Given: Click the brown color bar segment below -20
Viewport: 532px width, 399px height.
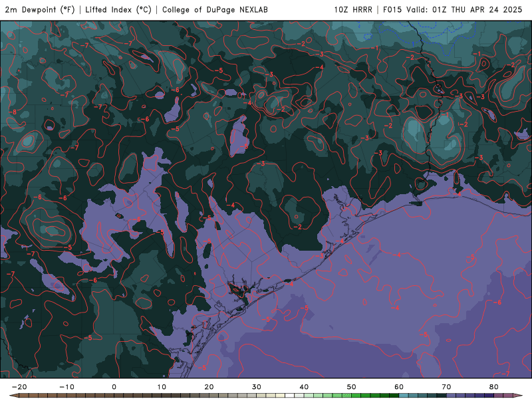Looking at the screenshot, I should click(x=24, y=396).
